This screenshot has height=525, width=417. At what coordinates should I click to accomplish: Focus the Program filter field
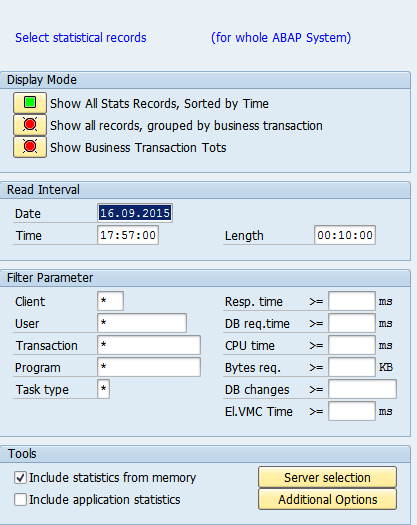coord(149,367)
